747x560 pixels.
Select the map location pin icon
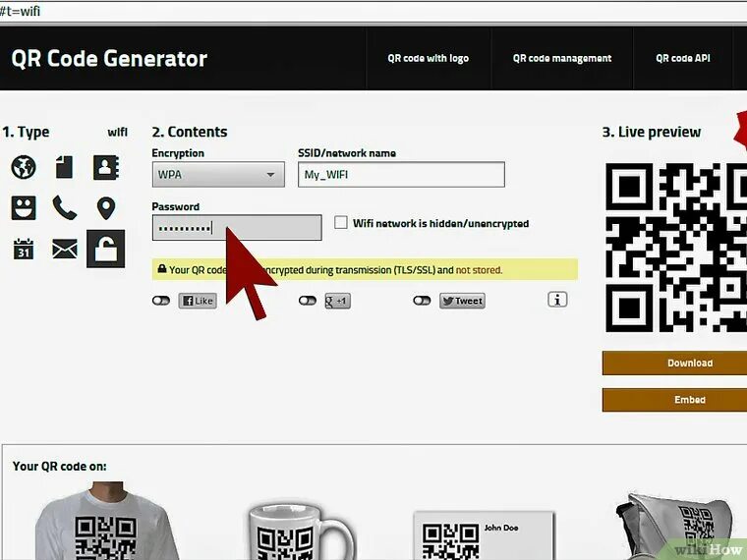coord(106,208)
